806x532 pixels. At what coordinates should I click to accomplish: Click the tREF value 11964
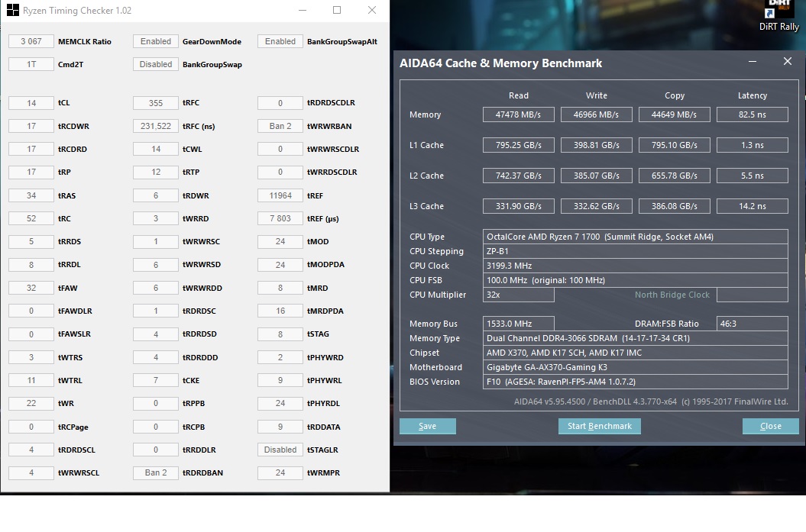280,195
